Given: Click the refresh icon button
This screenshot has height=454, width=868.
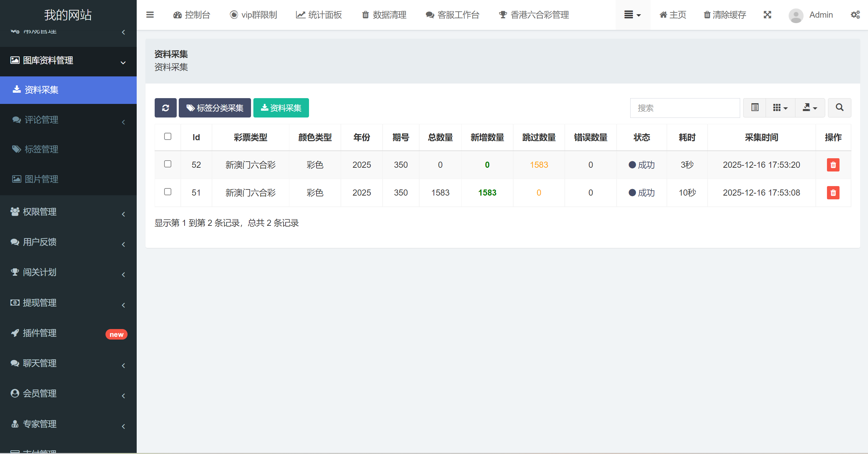Looking at the screenshot, I should point(166,108).
